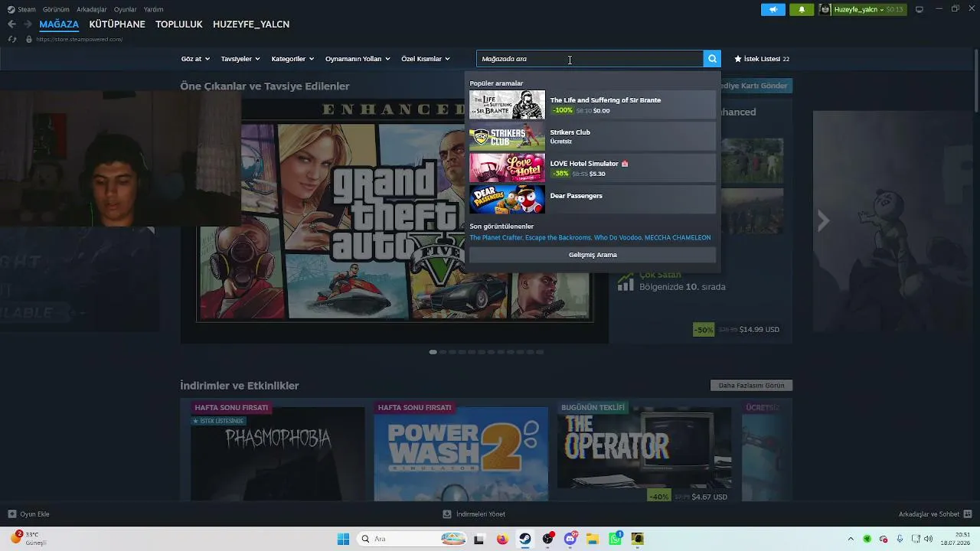Click the microphone system tray icon
This screenshot has height=551, width=980.
900,539
